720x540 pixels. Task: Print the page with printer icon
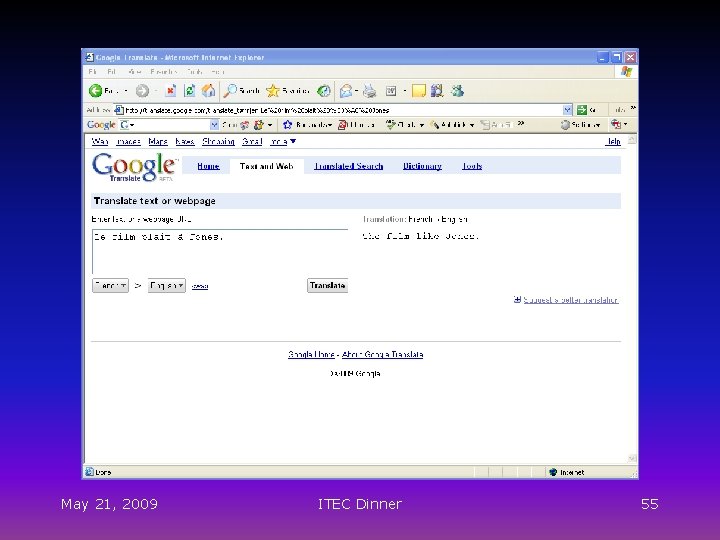click(x=370, y=91)
